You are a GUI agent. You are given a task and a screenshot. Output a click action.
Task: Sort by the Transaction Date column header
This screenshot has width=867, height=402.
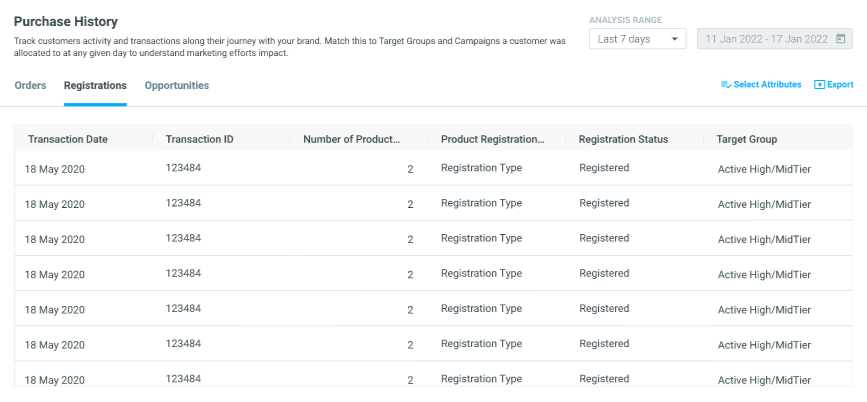pyautogui.click(x=68, y=139)
